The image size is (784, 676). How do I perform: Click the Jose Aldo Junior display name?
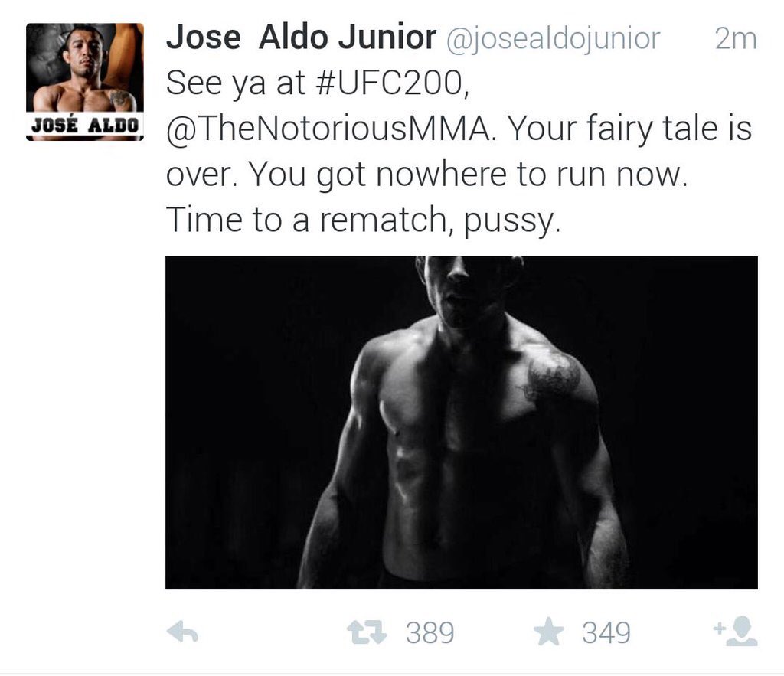pos(301,38)
